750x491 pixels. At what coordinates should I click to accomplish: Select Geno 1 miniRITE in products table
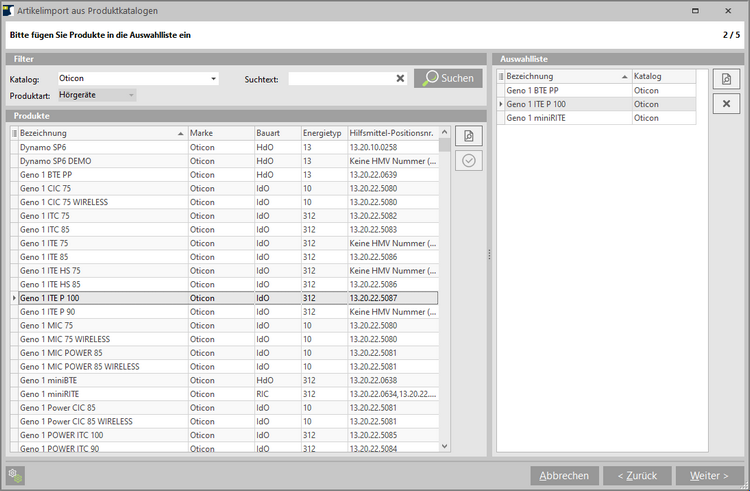[x=224, y=394]
